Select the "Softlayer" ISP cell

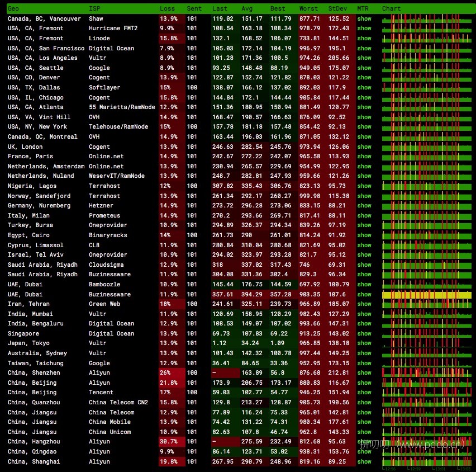pyautogui.click(x=104, y=87)
